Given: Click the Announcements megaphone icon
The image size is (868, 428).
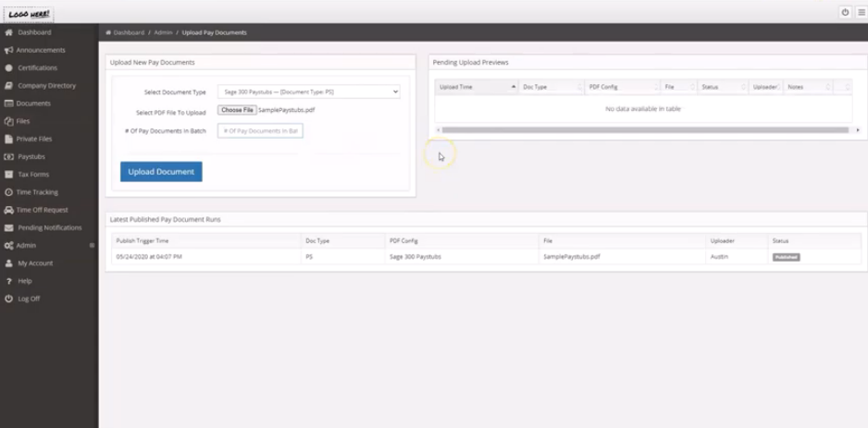Looking at the screenshot, I should [8, 50].
